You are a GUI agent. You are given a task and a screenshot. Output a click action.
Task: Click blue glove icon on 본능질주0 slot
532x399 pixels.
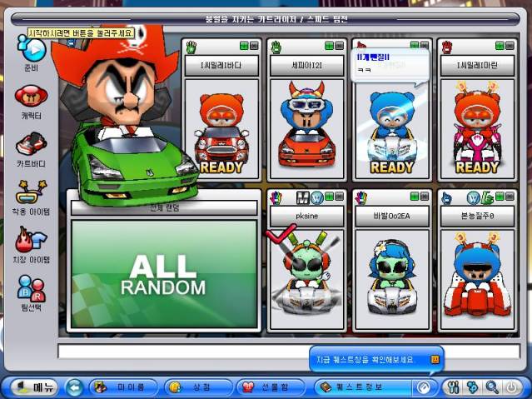447,197
